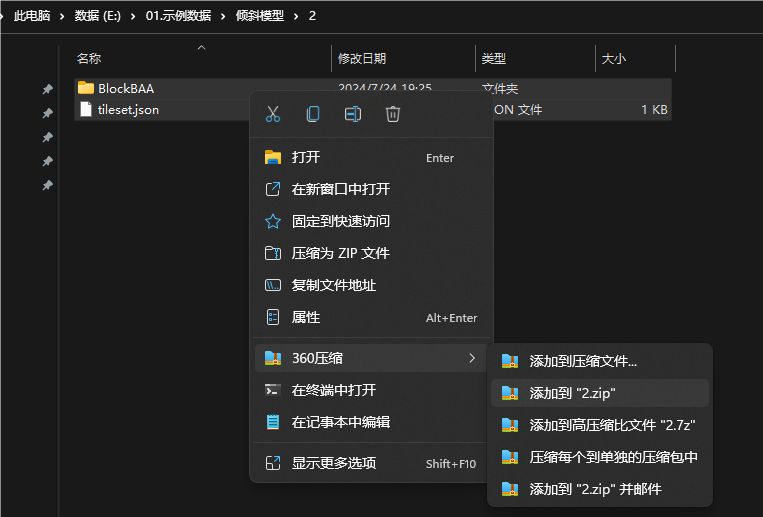Select the BlockBAA folder
Screen dimensions: 763x517
click(x=125, y=88)
